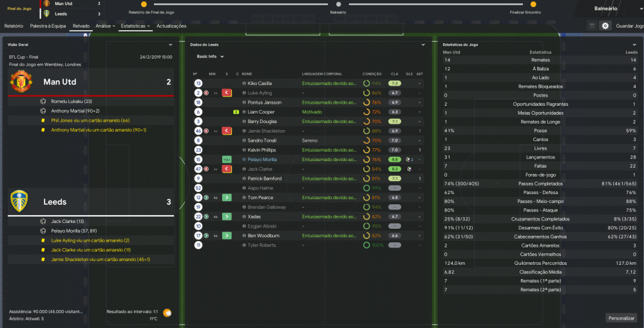Click Pelayo Morilla's HdJ match award icon
This screenshot has height=328, width=644.
click(x=227, y=159)
